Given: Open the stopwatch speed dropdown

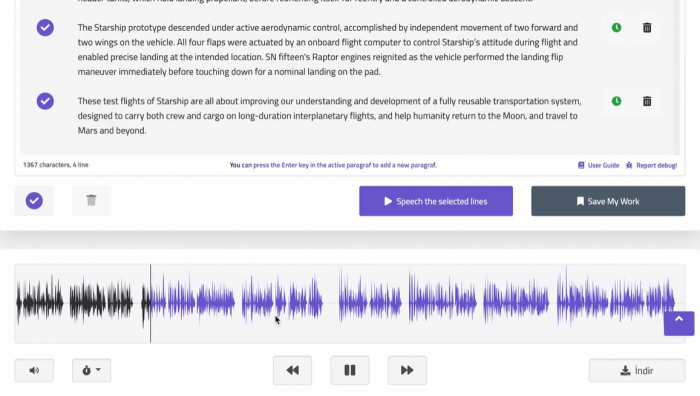Looking at the screenshot, I should coord(92,371).
